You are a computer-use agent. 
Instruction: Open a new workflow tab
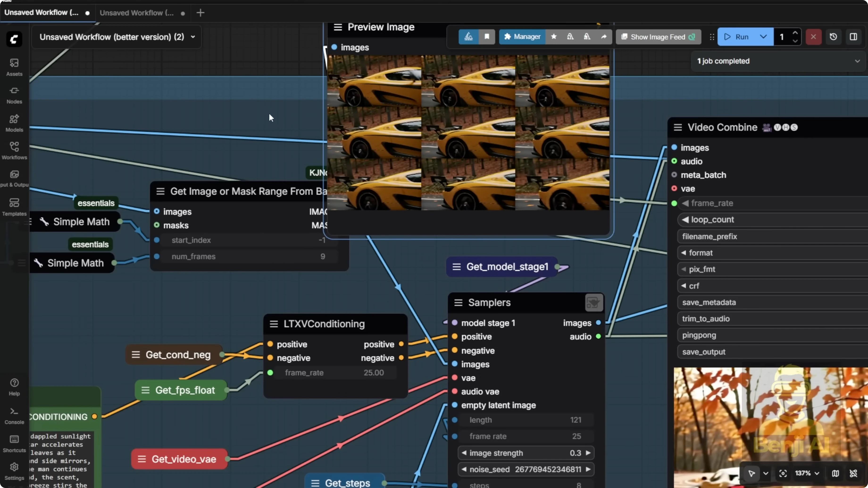tap(200, 13)
